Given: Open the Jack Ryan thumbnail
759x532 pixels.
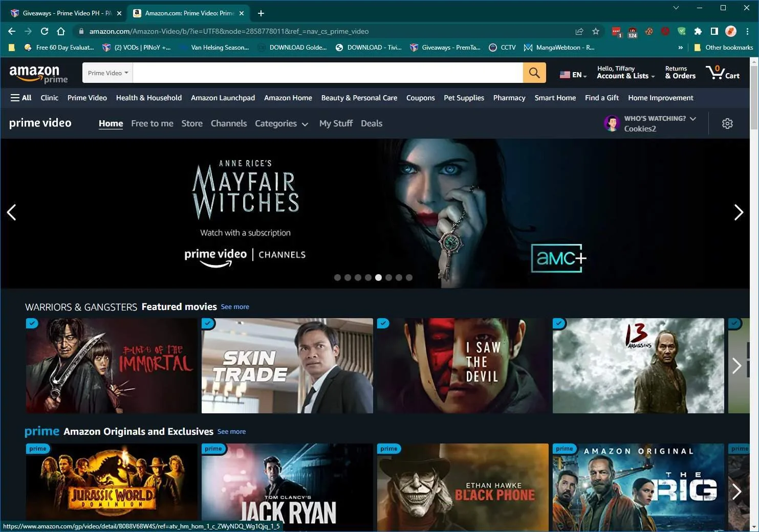Looking at the screenshot, I should point(287,487).
